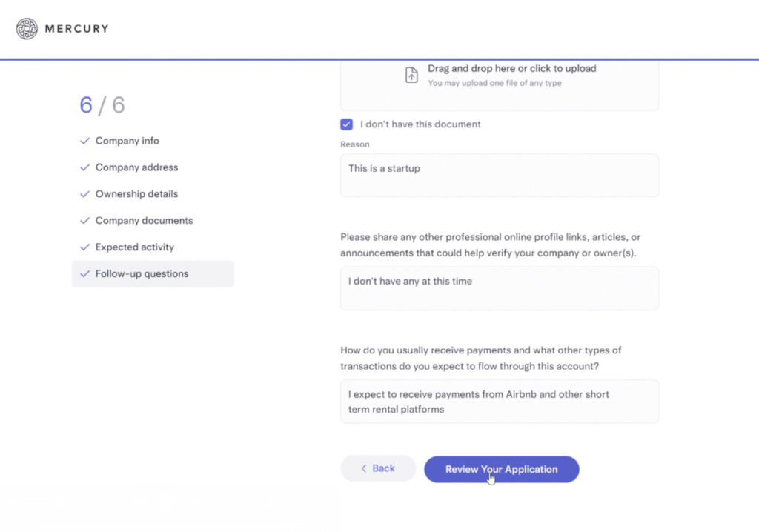Screen dimensions: 759x532
Task: Click the Mercury circular logo icon
Action: pos(27,29)
